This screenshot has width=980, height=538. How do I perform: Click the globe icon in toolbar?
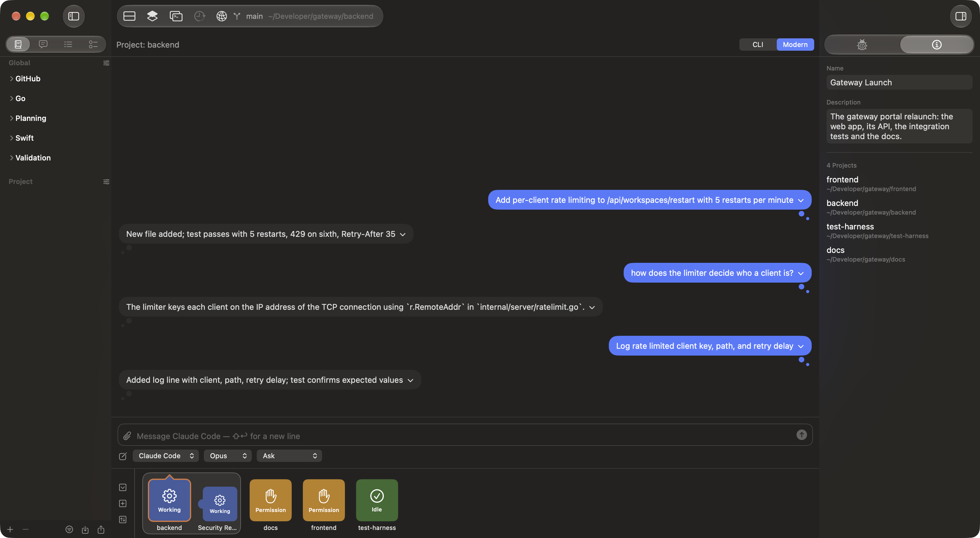click(221, 16)
